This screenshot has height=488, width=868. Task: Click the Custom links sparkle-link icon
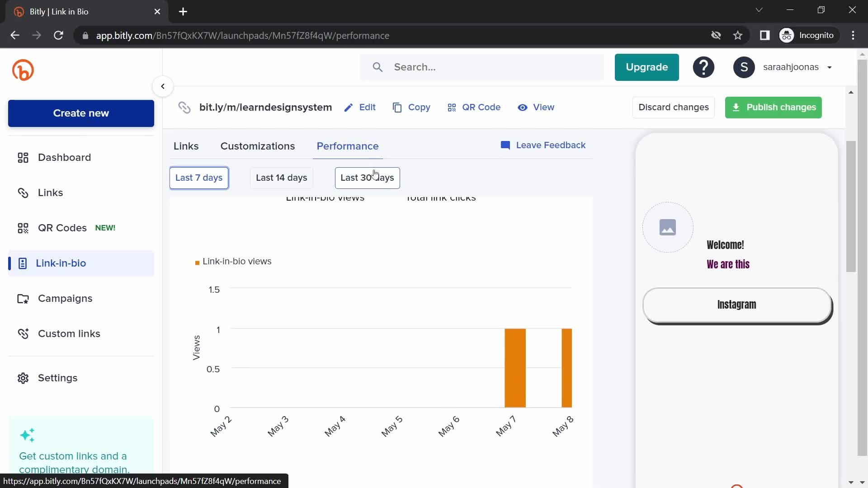pyautogui.click(x=23, y=333)
